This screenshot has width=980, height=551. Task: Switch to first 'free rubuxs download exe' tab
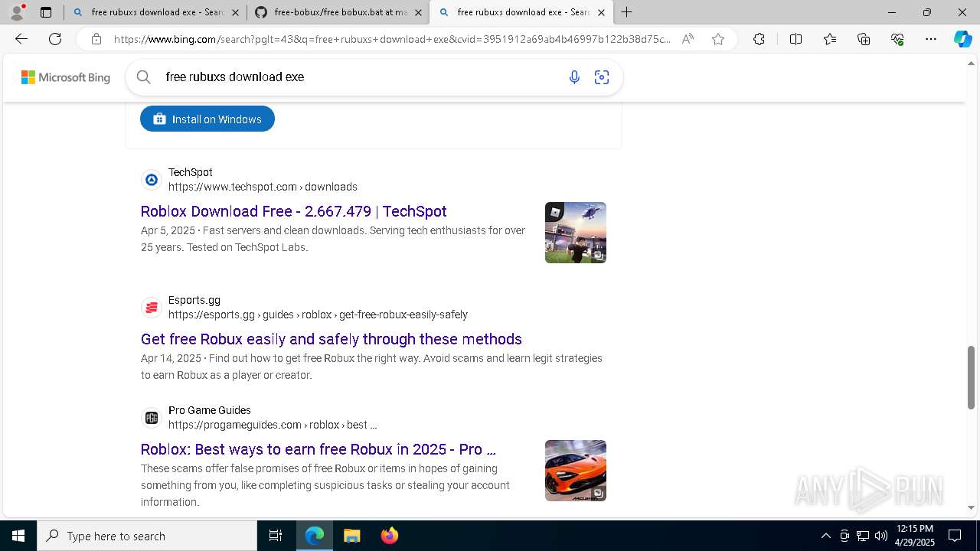(155, 12)
